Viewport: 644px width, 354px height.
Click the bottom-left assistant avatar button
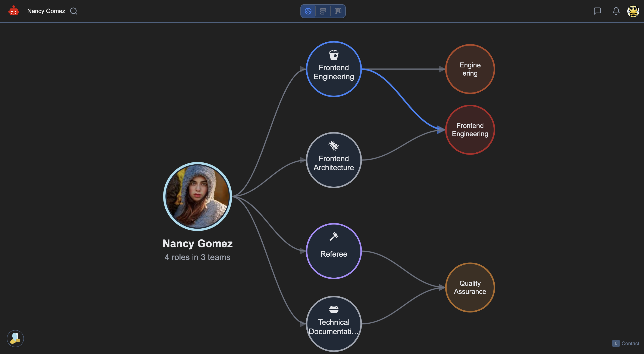pyautogui.click(x=15, y=338)
